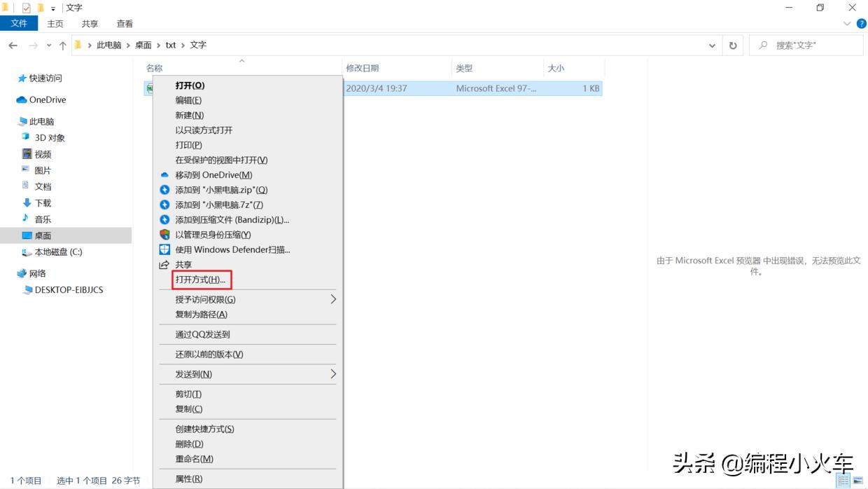
Task: Choose 打开(O) from the context menu
Action: [248, 85]
